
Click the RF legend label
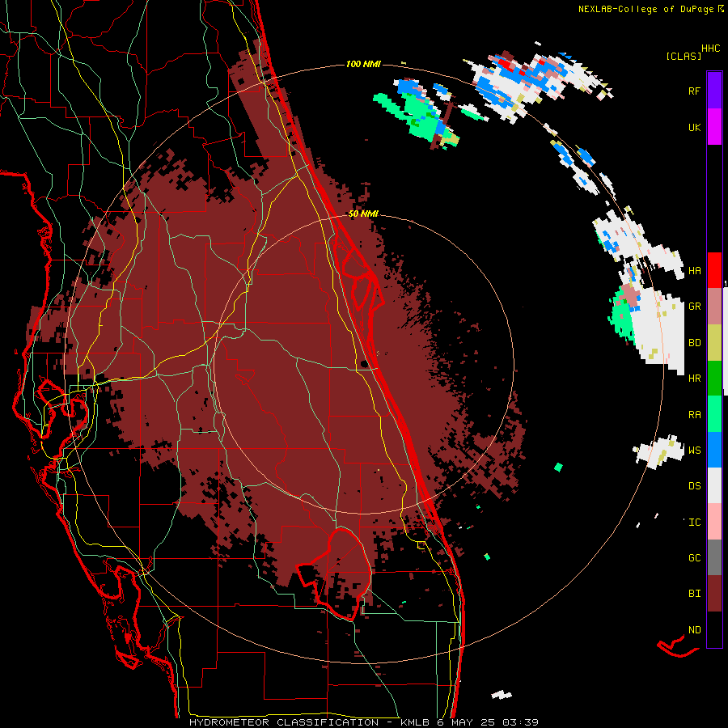pos(694,91)
